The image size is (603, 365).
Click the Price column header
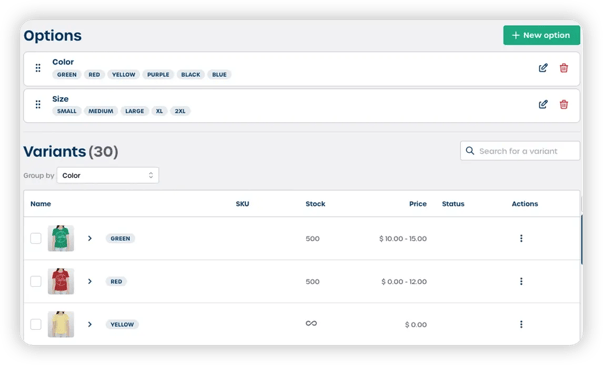[418, 204]
